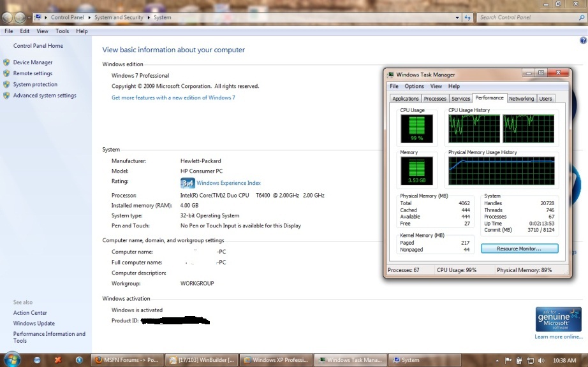Launch the red X pinned taskbar icon
Viewport: 588px width, 367px height.
(x=58, y=360)
